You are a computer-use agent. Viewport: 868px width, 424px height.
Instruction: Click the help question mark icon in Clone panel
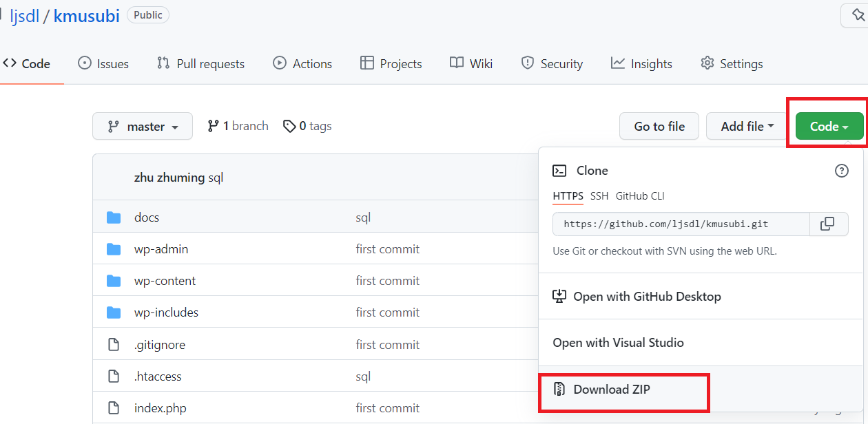[841, 171]
